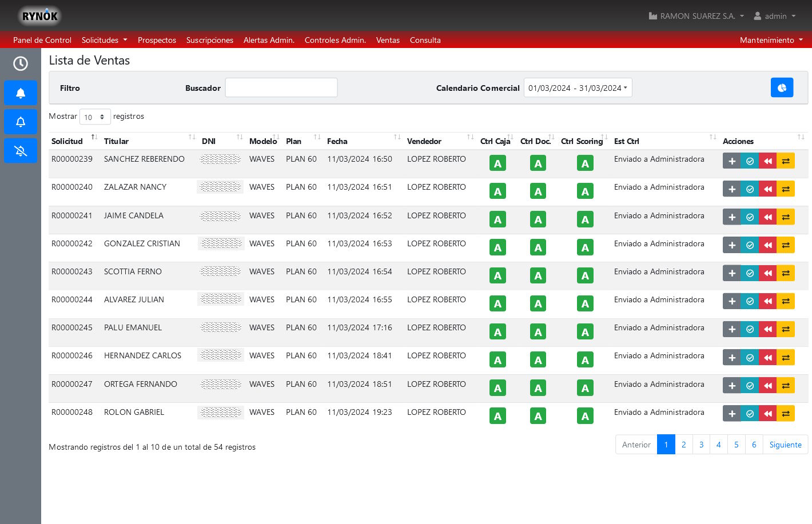Click the muted bell-slash sidebar button
The width and height of the screenshot is (812, 524).
[x=21, y=151]
